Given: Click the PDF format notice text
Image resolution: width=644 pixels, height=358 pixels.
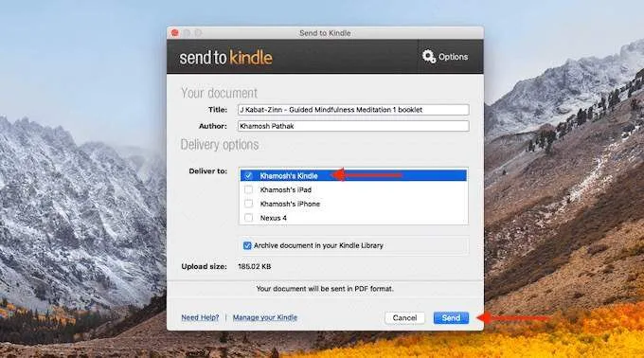Looking at the screenshot, I should pyautogui.click(x=325, y=289).
